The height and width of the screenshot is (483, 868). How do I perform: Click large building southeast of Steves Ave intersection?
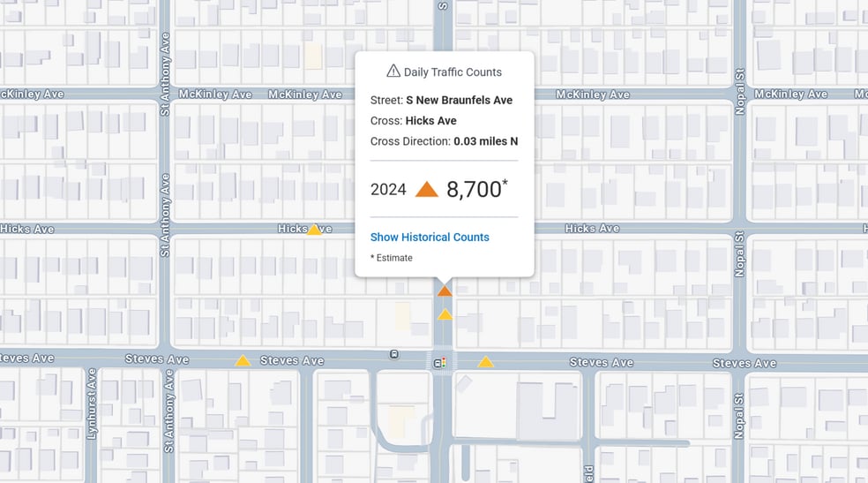tap(547, 411)
